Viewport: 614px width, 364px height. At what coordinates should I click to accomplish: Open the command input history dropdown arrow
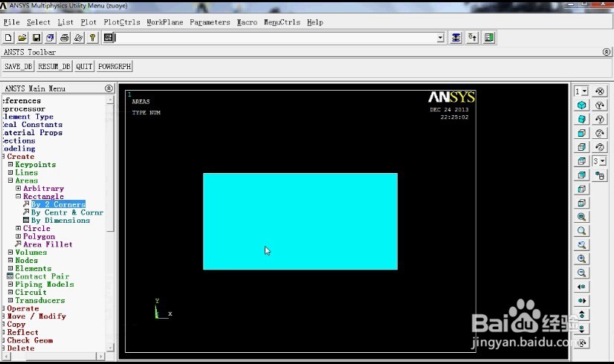(441, 38)
